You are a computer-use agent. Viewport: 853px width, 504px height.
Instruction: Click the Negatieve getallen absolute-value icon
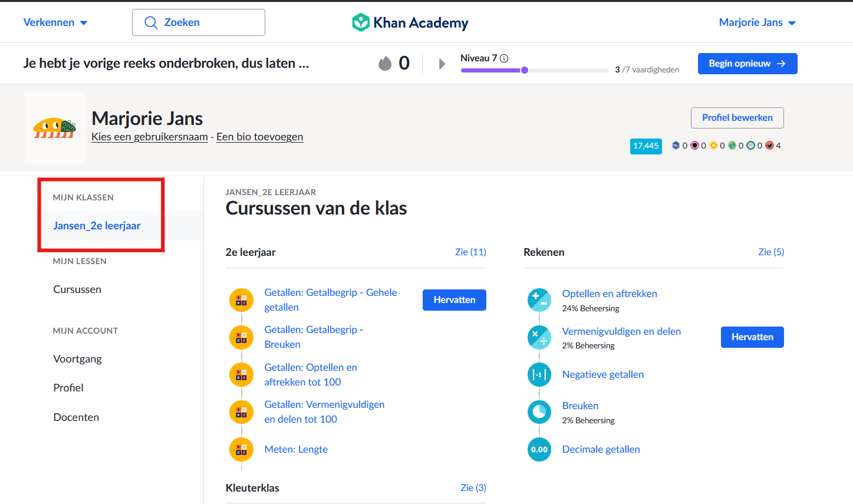[x=539, y=374]
